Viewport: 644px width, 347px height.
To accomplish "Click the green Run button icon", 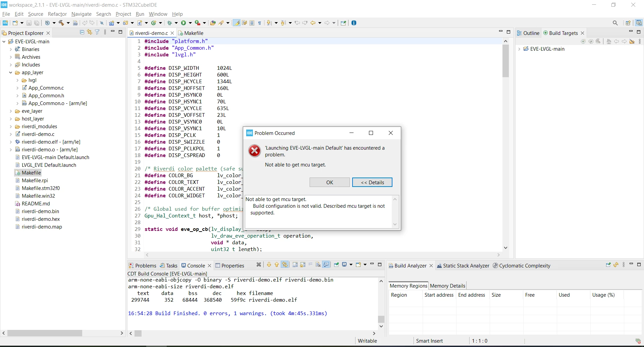I will pos(183,23).
